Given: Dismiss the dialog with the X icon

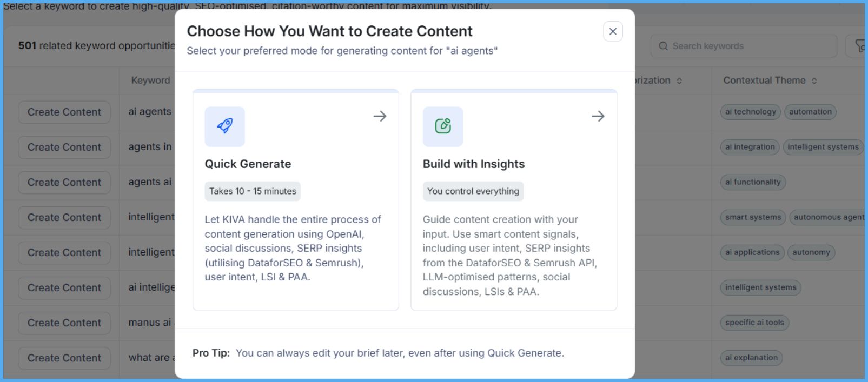Looking at the screenshot, I should pos(612,31).
